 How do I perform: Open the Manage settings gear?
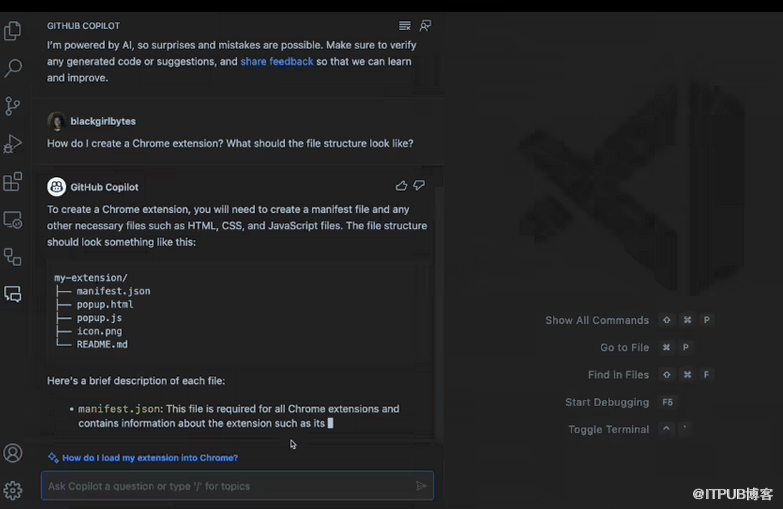click(13, 490)
